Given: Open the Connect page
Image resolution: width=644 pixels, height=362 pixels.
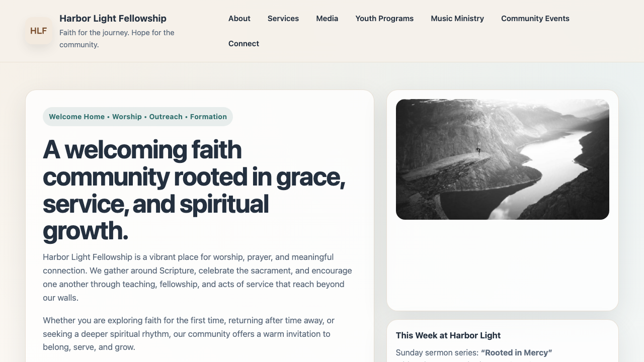Looking at the screenshot, I should (244, 44).
